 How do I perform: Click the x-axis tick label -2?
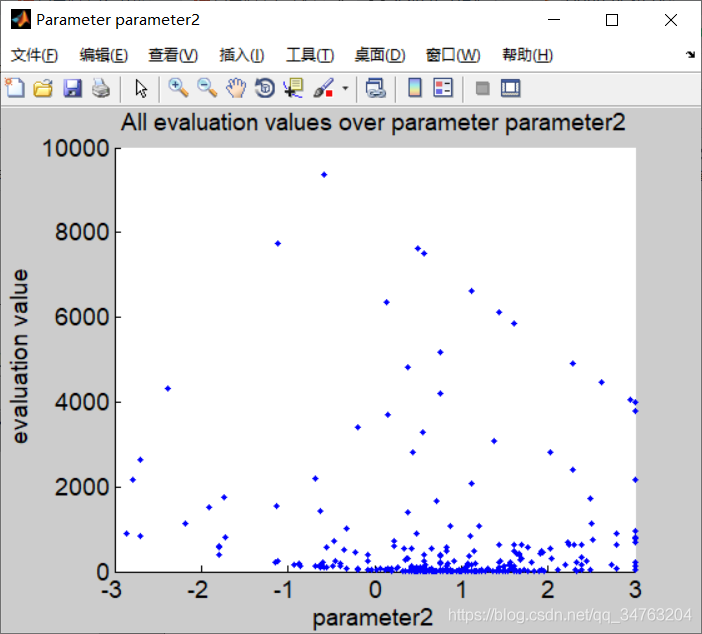point(198,590)
